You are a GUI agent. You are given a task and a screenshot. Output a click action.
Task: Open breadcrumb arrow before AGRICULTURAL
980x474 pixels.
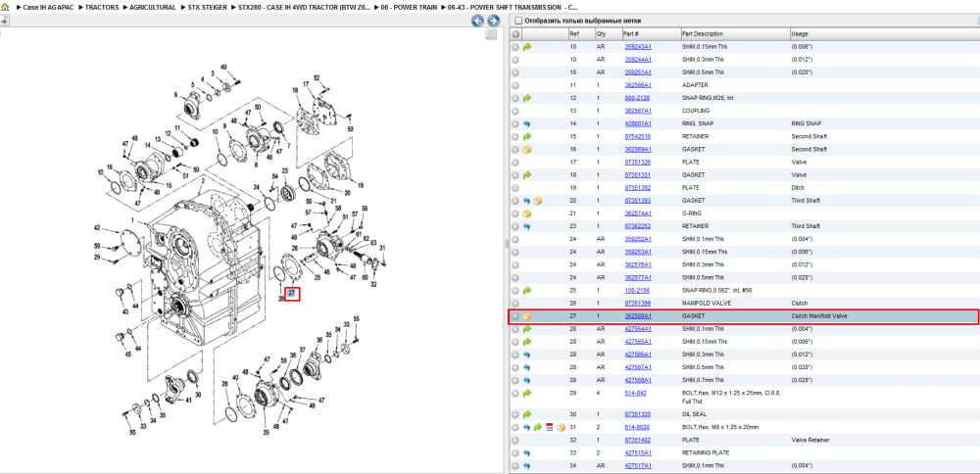(125, 8)
